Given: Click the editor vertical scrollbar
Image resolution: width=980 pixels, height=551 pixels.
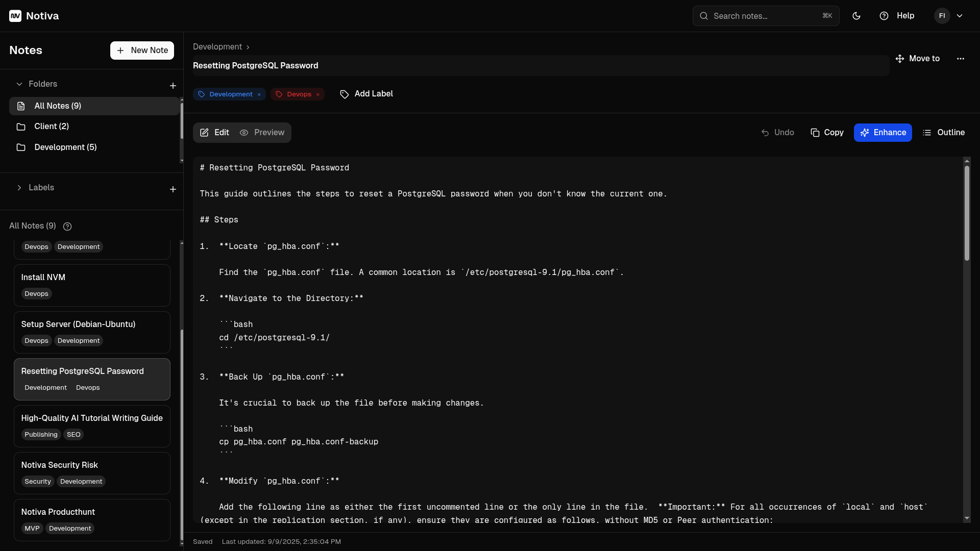Looking at the screenshot, I should click(967, 213).
